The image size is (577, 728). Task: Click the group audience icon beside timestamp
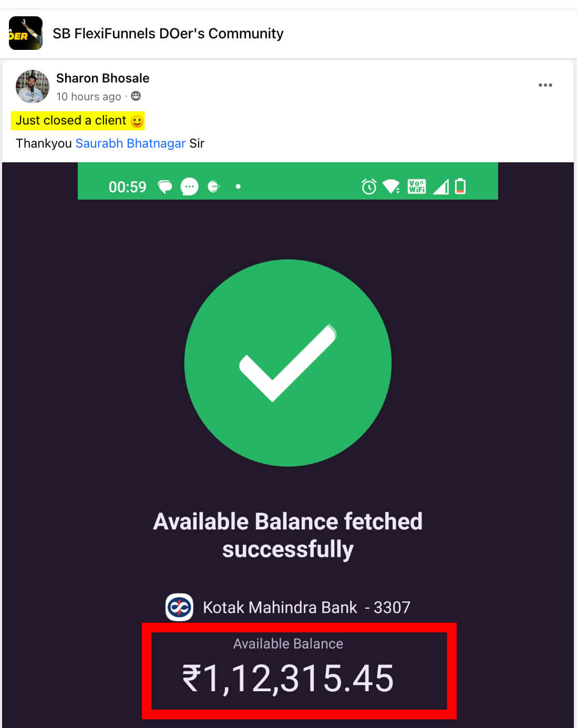[136, 96]
